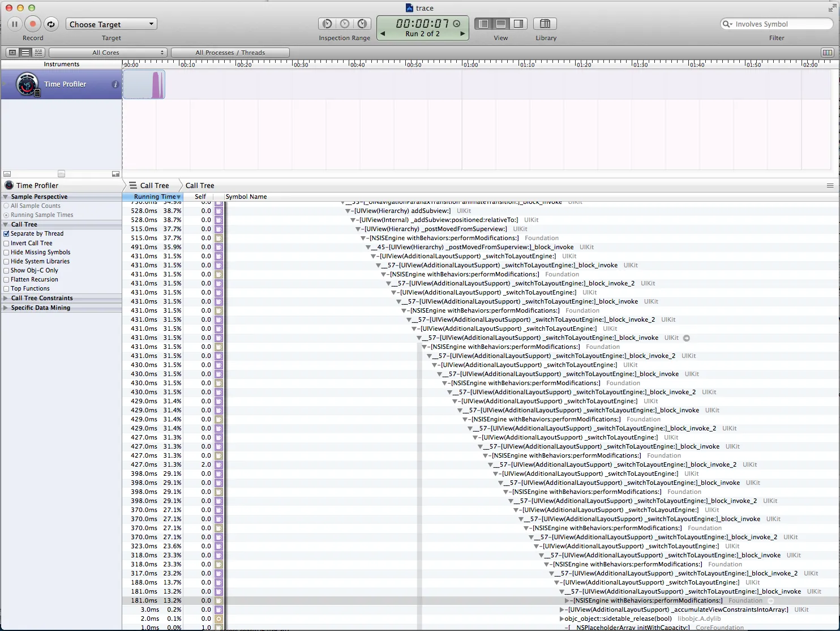Select the __45-[UIView(Hierarchy) _postMovedFromSuperview:]_block_invoke row
Screen dimensions: 840x631
pyautogui.click(x=479, y=247)
